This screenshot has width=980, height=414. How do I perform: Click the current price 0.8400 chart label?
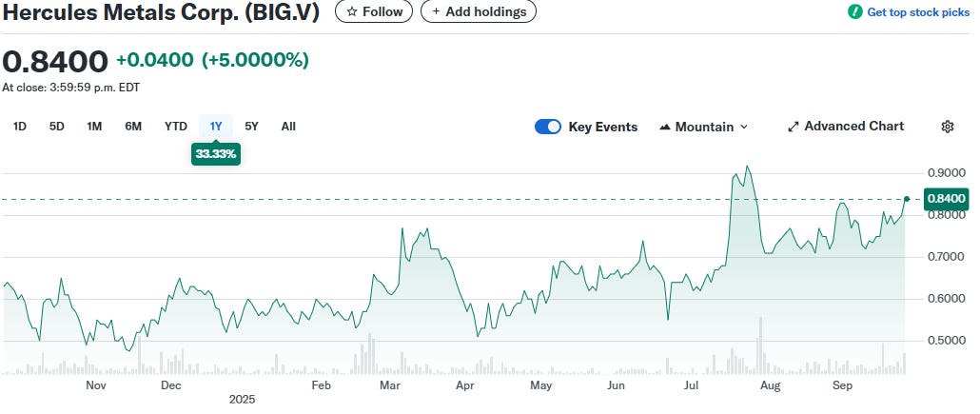947,199
